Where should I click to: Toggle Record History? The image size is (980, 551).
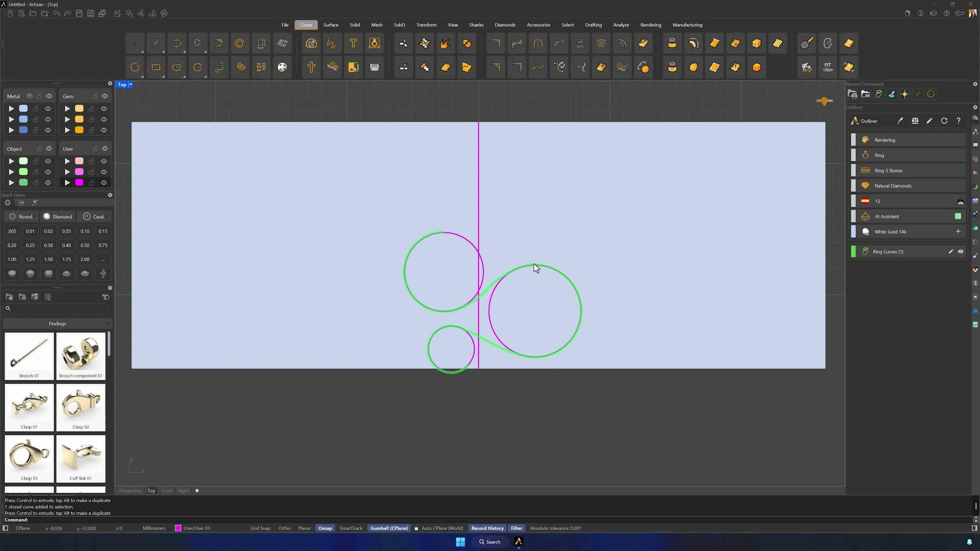tap(487, 528)
